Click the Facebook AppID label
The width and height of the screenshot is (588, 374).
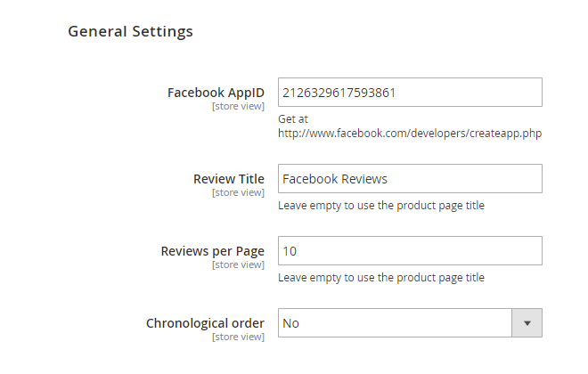coord(216,93)
